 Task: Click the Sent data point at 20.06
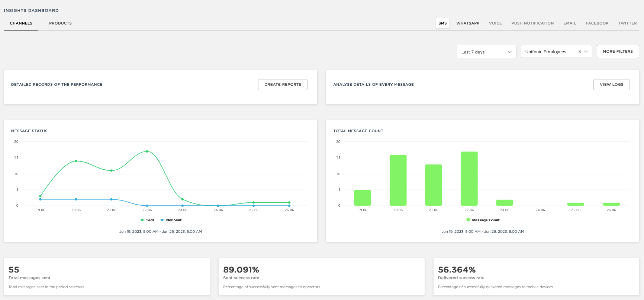pyautogui.click(x=76, y=161)
